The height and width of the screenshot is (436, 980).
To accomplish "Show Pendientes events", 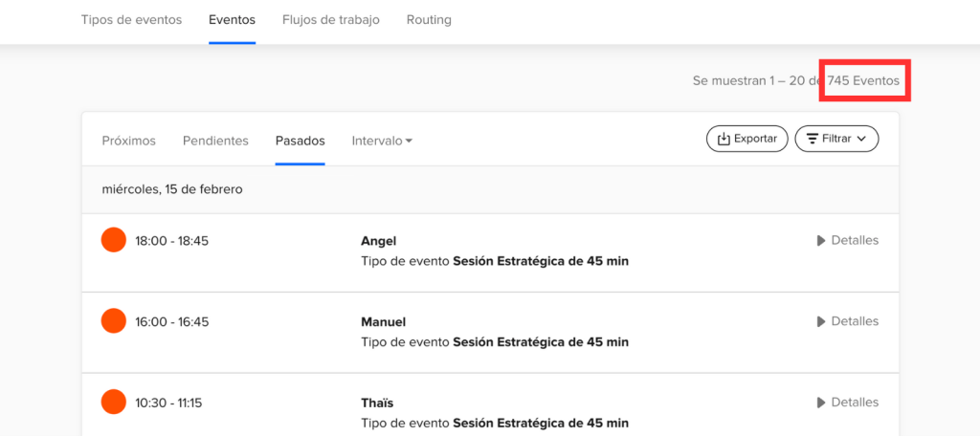I will [215, 141].
